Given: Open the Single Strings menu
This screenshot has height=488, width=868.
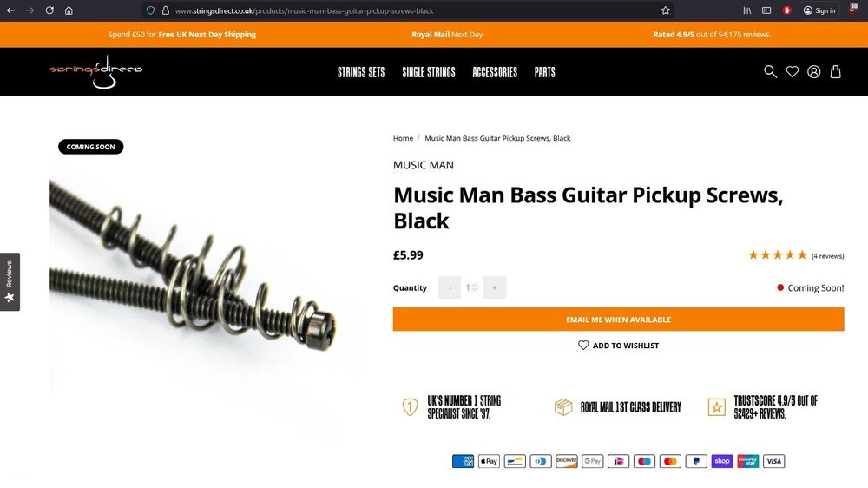Looking at the screenshot, I should 429,72.
